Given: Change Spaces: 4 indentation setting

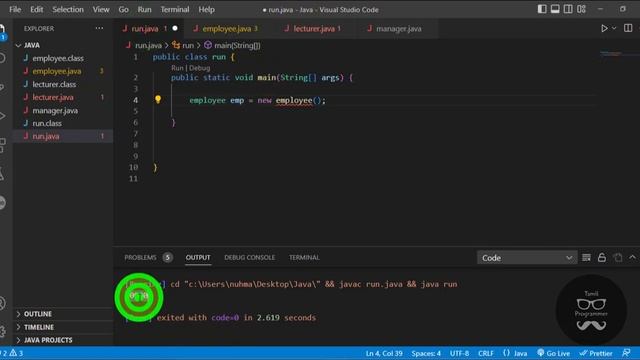Looking at the screenshot, I should [426, 353].
